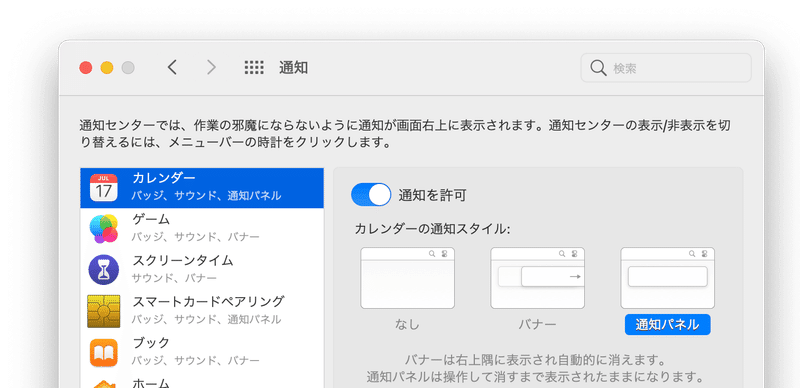The image size is (800, 388).
Task: Click the magnifier icon in search field
Action: [598, 68]
